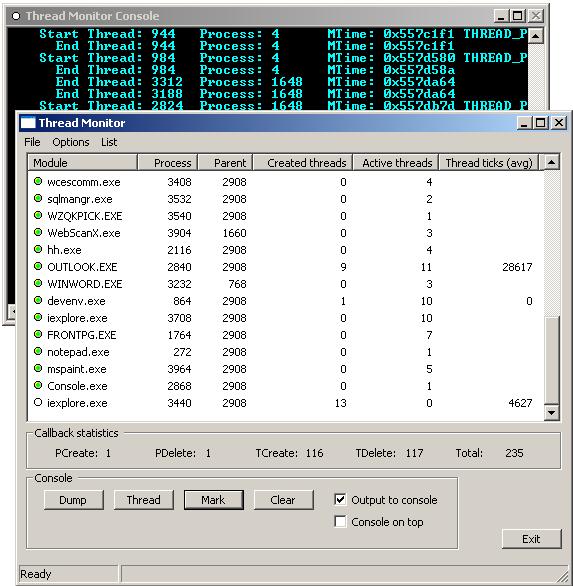The height and width of the screenshot is (586, 573).
Task: Select the OUTLOOK.EXE row name
Action: (82, 267)
